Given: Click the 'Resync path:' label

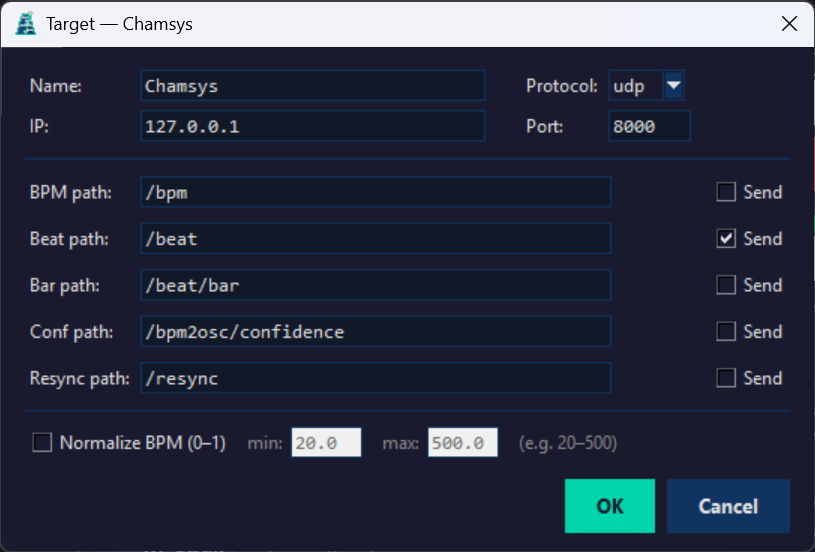Looking at the screenshot, I should coord(80,378).
